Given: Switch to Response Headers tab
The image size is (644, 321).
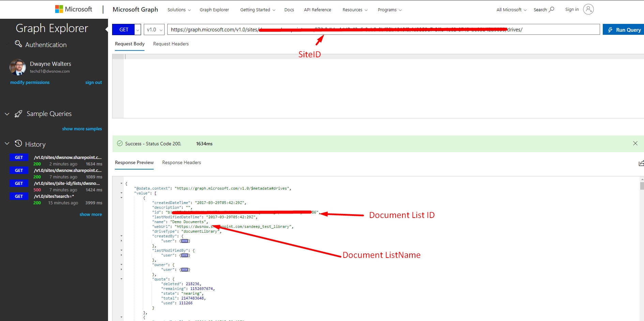Looking at the screenshot, I should pos(181,162).
